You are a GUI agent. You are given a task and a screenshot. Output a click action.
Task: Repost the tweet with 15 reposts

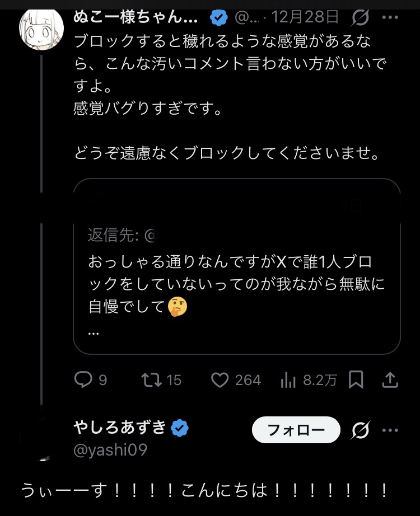(150, 381)
